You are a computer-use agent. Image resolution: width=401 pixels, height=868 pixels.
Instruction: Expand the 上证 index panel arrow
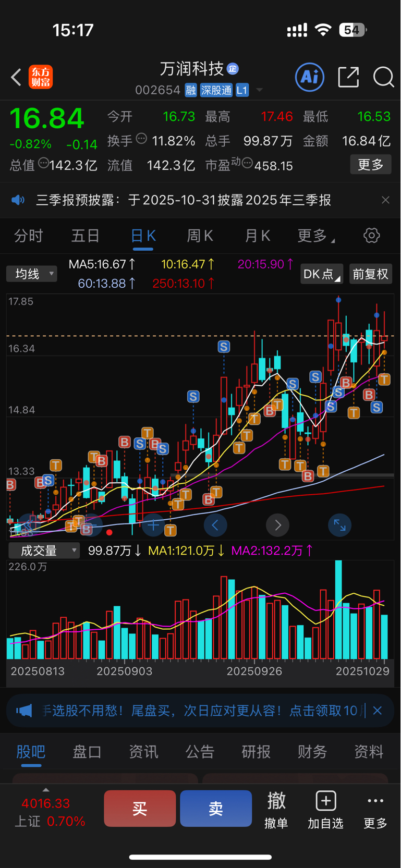point(46,790)
